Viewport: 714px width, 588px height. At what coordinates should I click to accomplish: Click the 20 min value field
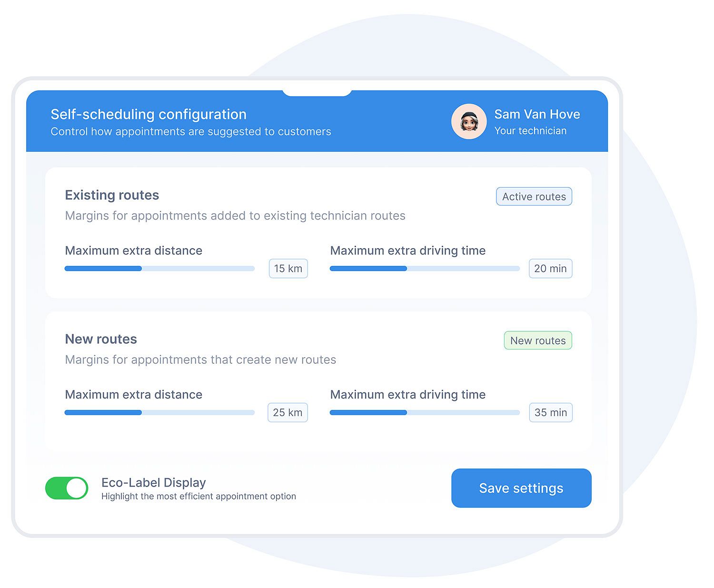point(550,269)
